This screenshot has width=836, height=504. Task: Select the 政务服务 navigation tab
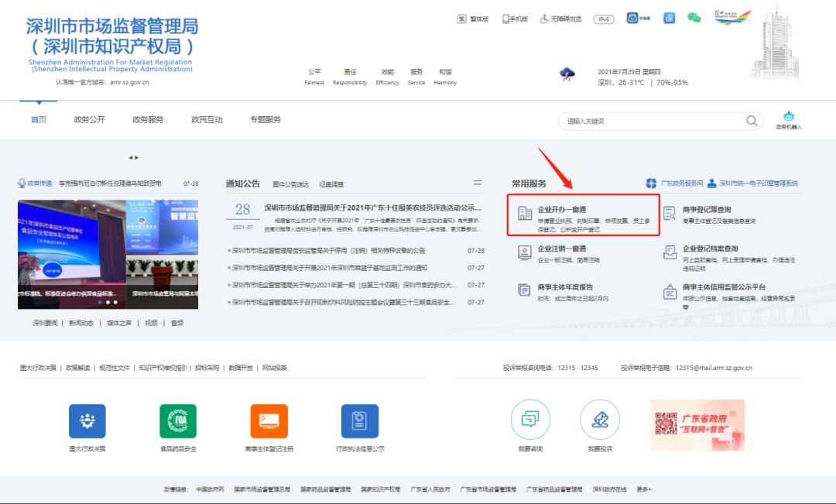[x=148, y=120]
